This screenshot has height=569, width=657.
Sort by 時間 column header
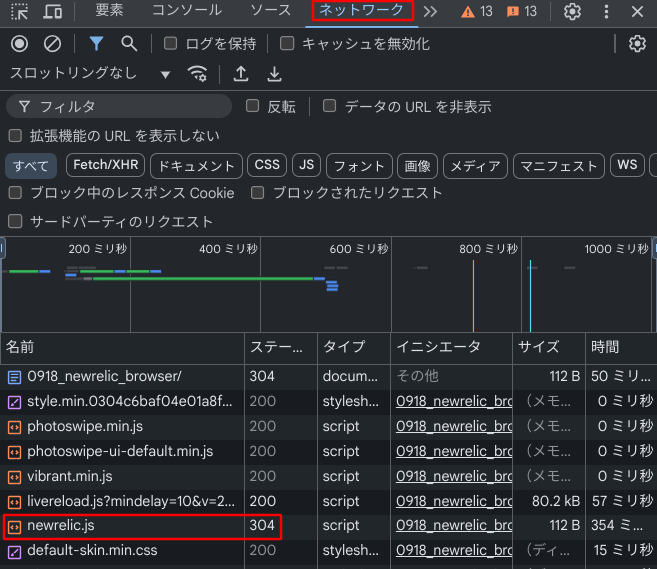coord(621,347)
